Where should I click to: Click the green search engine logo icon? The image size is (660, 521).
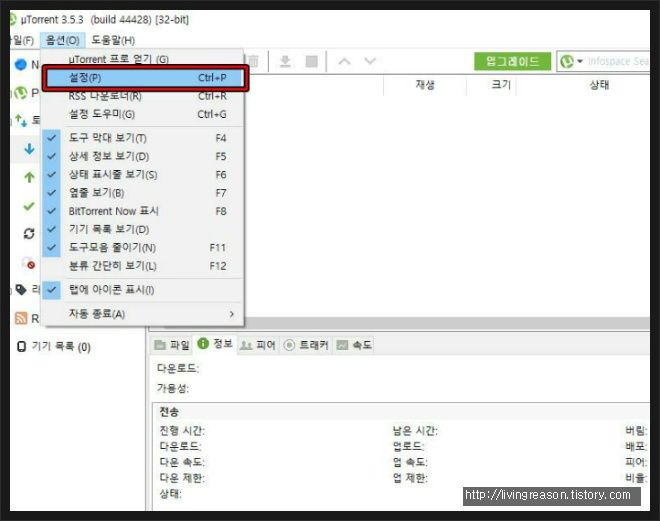[567, 61]
